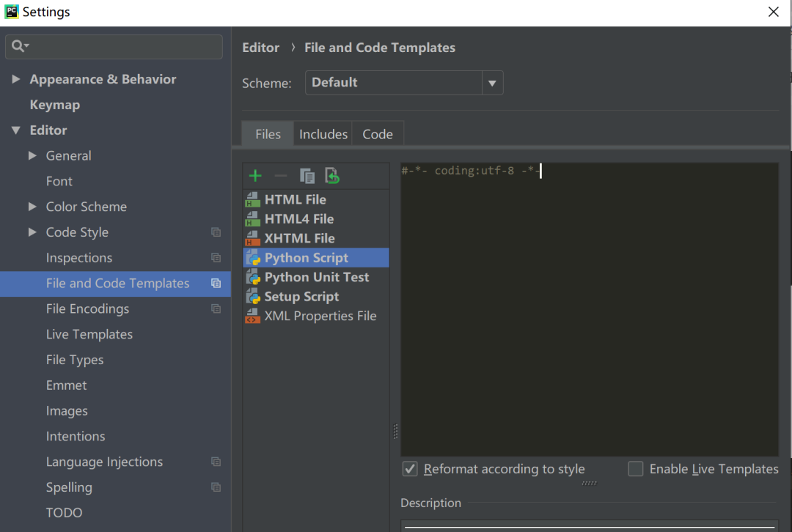Viewport: 792px width, 532px height.
Task: Go to Keymap settings
Action: pyautogui.click(x=54, y=105)
